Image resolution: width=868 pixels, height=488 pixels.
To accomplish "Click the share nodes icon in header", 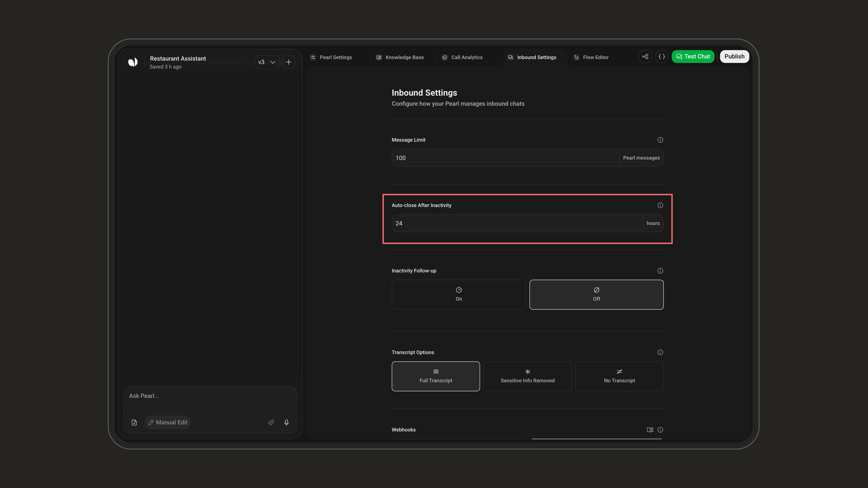I will pyautogui.click(x=645, y=57).
